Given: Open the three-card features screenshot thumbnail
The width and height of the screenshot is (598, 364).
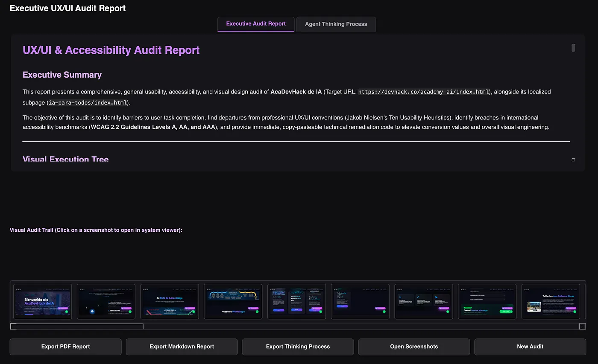Looking at the screenshot, I should tap(424, 302).
